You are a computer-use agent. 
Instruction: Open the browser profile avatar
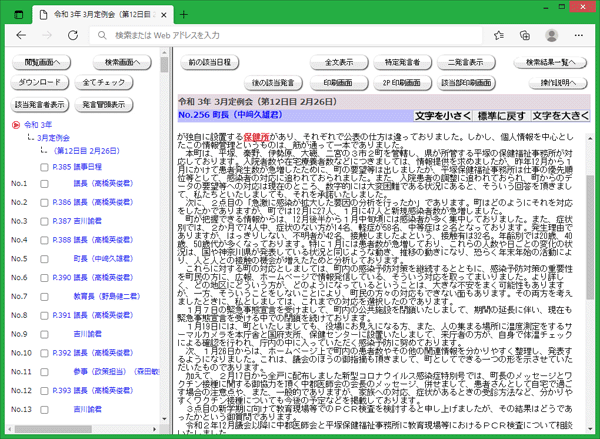pyautogui.click(x=551, y=35)
